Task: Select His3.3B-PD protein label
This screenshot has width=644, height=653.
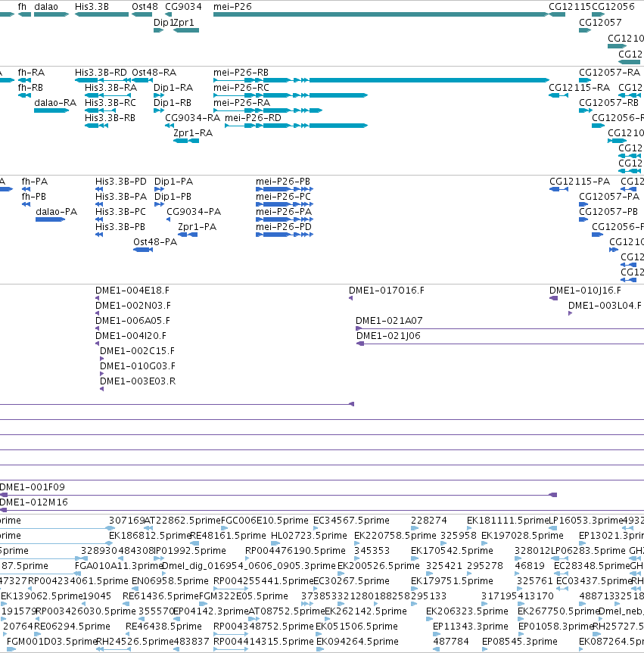Action: point(121,182)
